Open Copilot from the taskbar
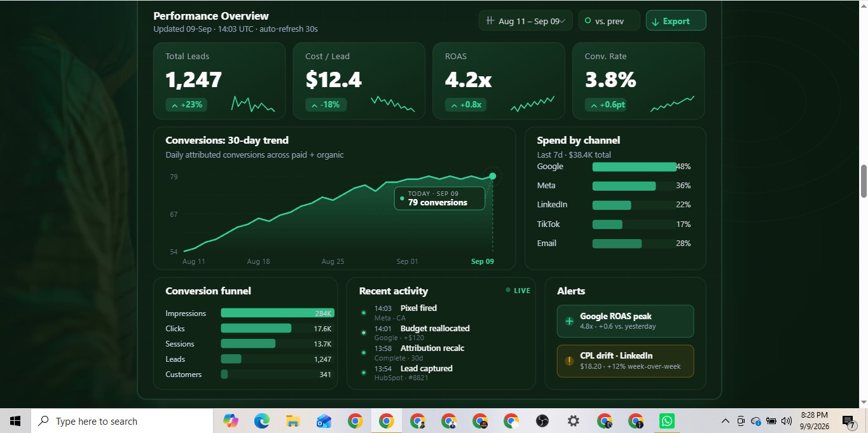This screenshot has height=433, width=868. (x=230, y=421)
